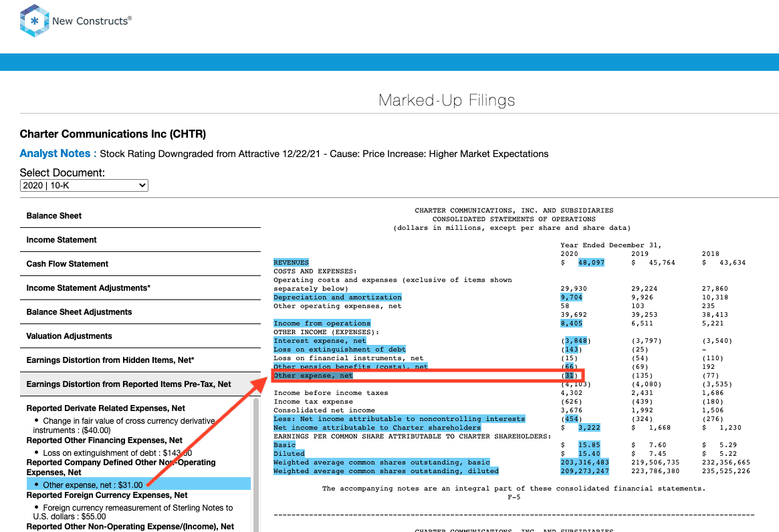Click the stock rating downgrade note text
The width and height of the screenshot is (779, 532).
pos(324,154)
